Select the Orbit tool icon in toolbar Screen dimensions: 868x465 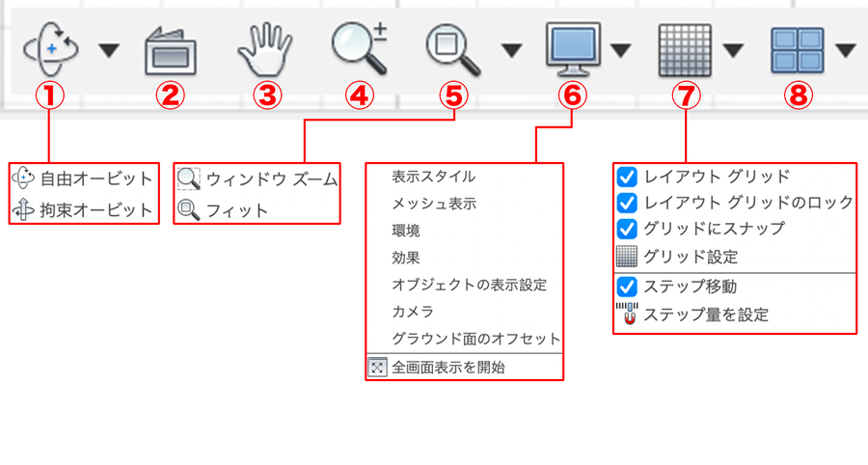[x=50, y=49]
